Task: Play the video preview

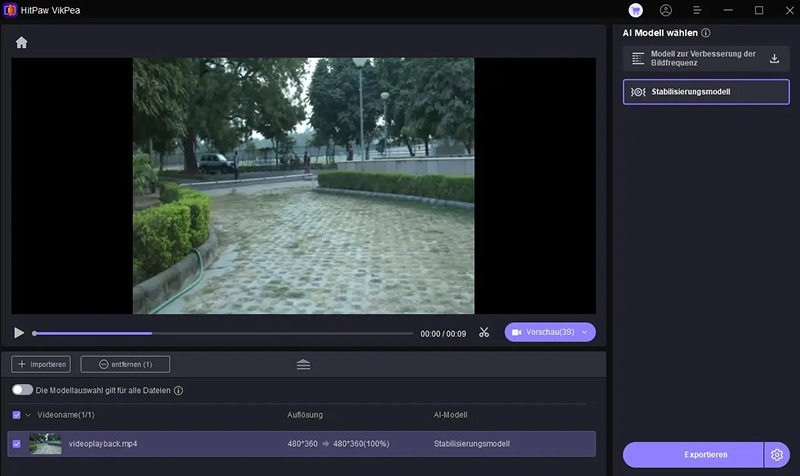Action: (19, 333)
